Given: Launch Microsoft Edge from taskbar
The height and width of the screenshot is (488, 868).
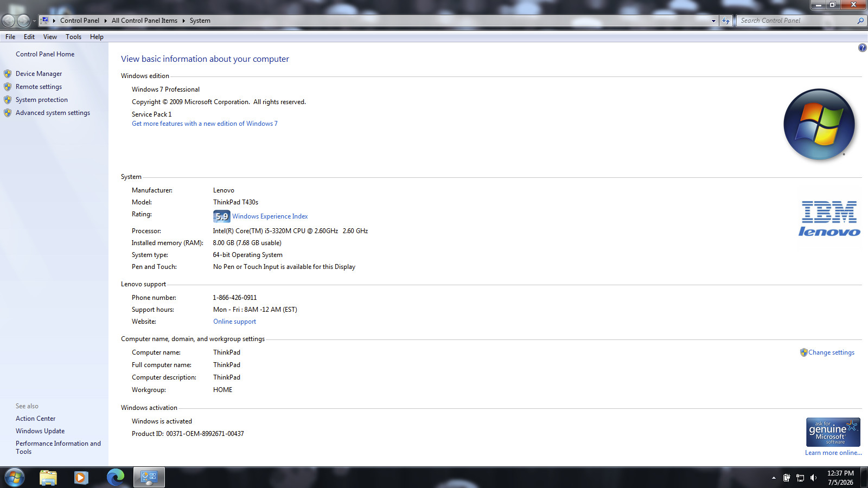Looking at the screenshot, I should (x=115, y=478).
